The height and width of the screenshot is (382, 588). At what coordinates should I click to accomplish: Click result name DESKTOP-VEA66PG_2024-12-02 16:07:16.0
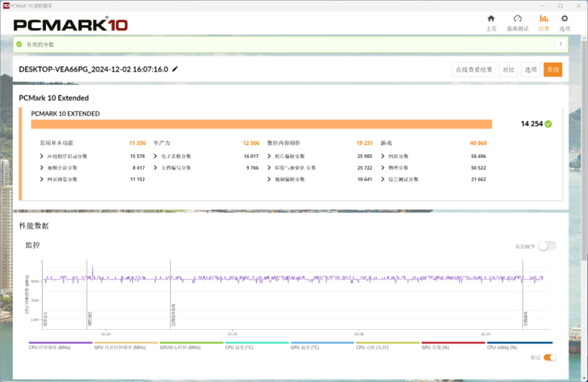pyautogui.click(x=94, y=69)
